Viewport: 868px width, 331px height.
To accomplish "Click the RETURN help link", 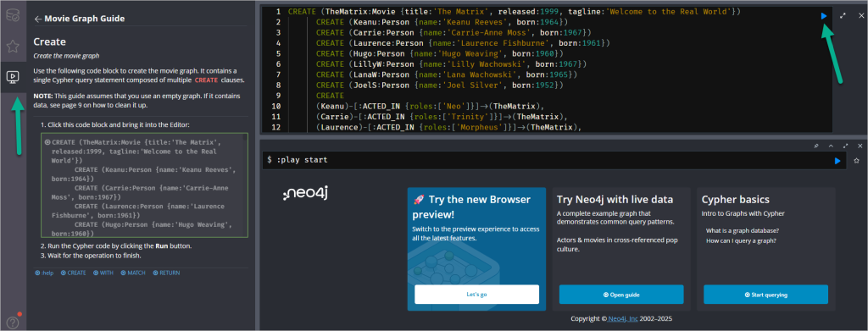I will pos(166,273).
